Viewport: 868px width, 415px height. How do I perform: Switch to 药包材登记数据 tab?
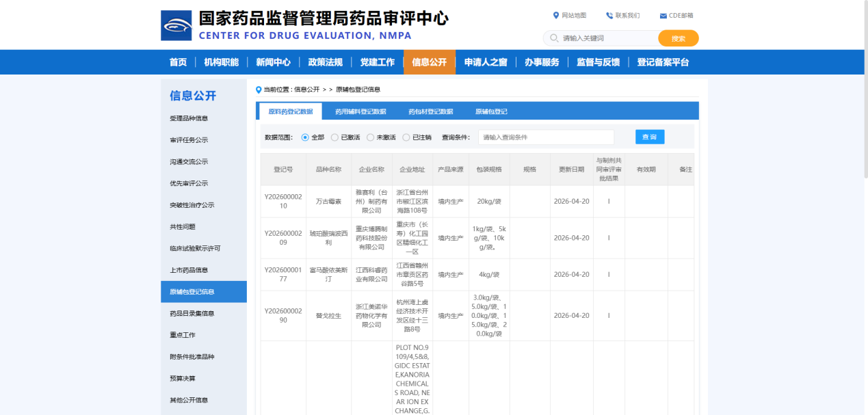[431, 111]
